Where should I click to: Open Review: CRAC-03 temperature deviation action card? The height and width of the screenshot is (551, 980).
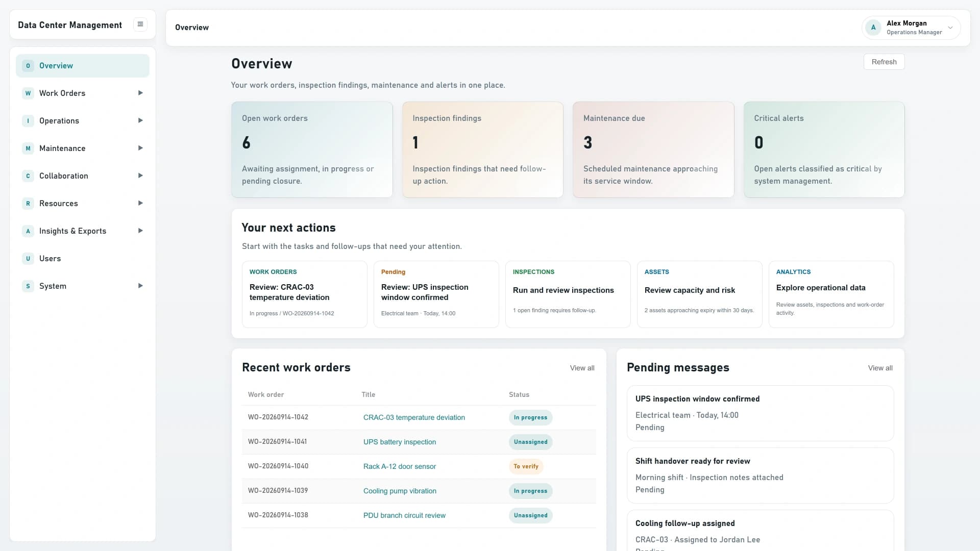coord(304,294)
